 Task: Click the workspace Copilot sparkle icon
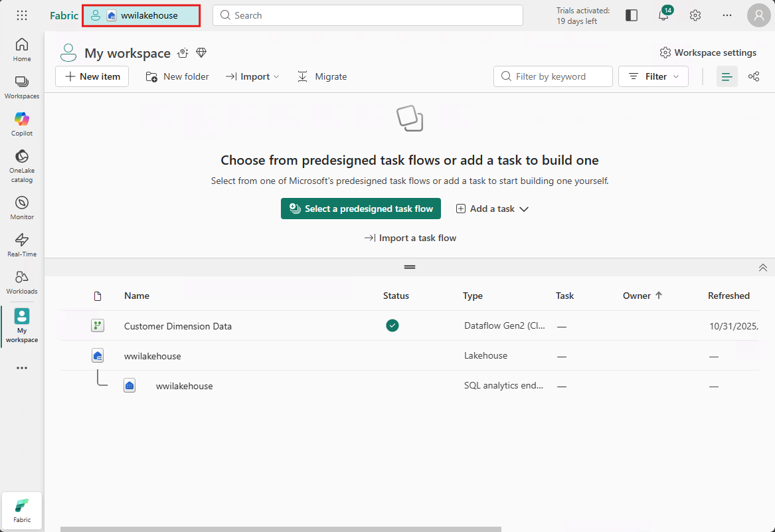[183, 52]
